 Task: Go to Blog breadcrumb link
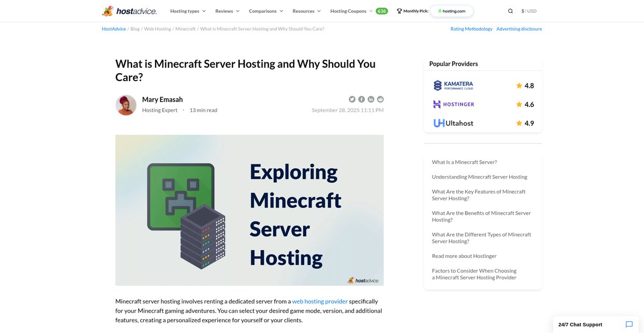click(x=135, y=29)
